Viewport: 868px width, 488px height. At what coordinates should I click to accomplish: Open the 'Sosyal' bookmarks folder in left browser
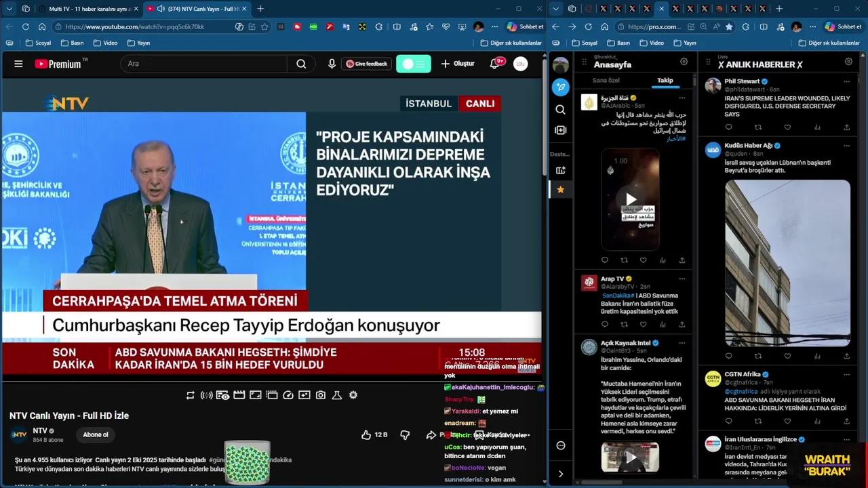38,43
